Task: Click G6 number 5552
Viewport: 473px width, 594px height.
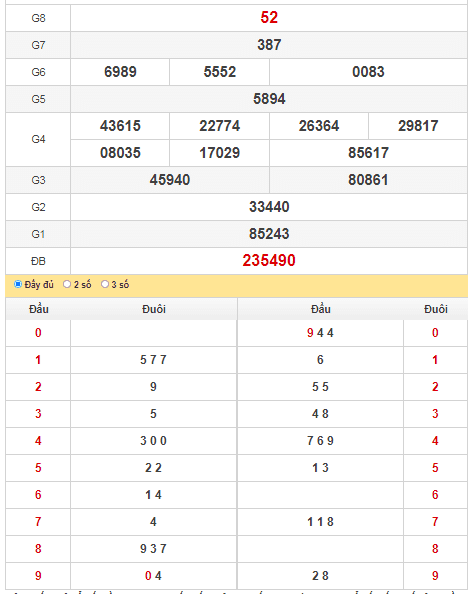Action: pos(220,72)
